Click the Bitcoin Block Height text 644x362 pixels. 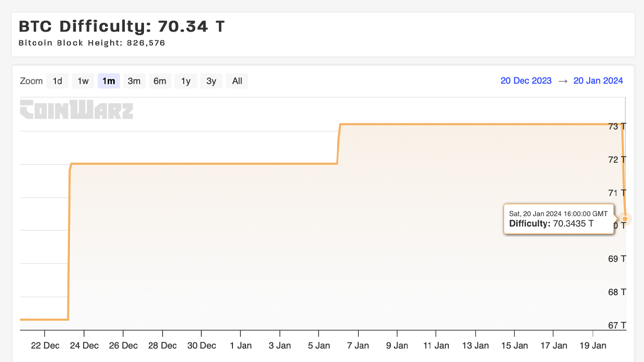(x=92, y=43)
